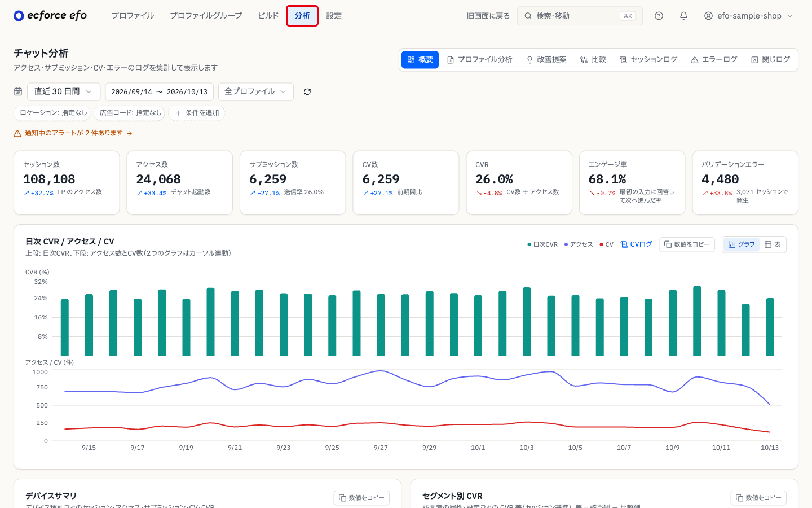Click the バリデーションエラー metric card
Image resolution: width=812 pixels, height=508 pixels.
[745, 182]
